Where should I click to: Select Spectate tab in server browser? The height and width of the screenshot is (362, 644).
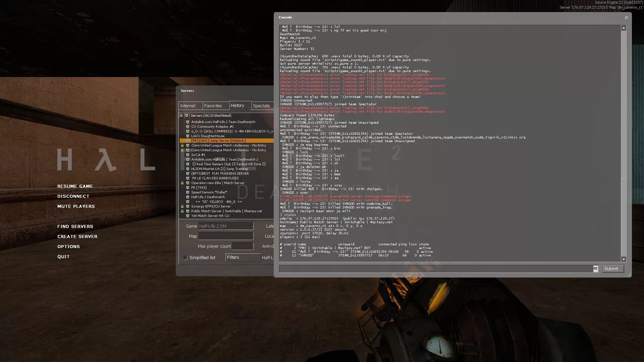click(261, 106)
